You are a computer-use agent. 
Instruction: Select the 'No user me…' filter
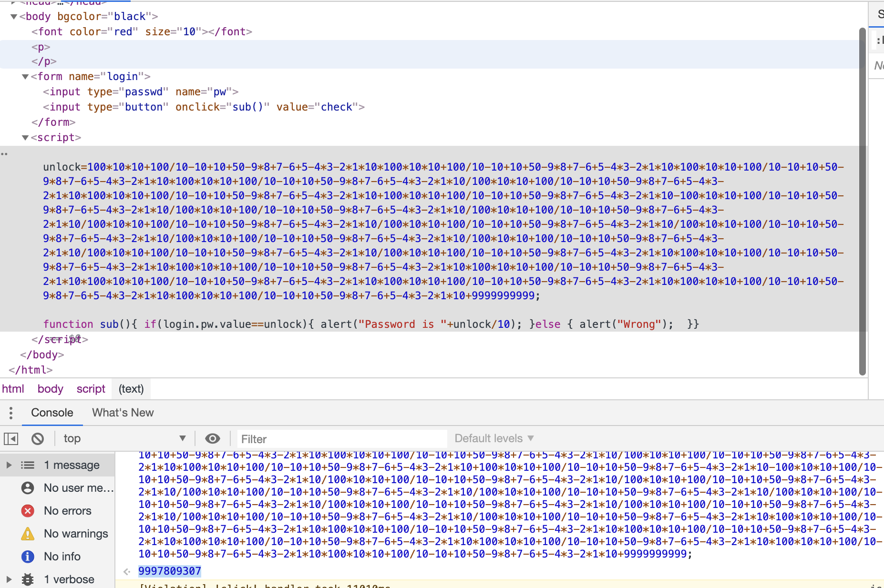click(x=57, y=488)
